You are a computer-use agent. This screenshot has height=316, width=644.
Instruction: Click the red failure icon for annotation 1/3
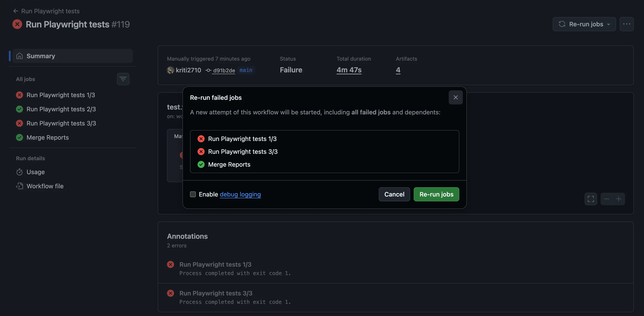pos(171,264)
